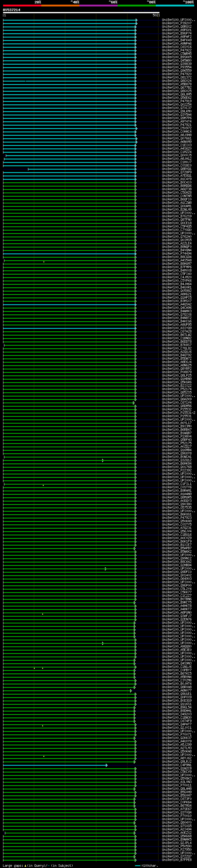Select the UniRef100_Q2HBD4 label
The width and height of the screenshot is (197, 868).
[x=177, y=565]
